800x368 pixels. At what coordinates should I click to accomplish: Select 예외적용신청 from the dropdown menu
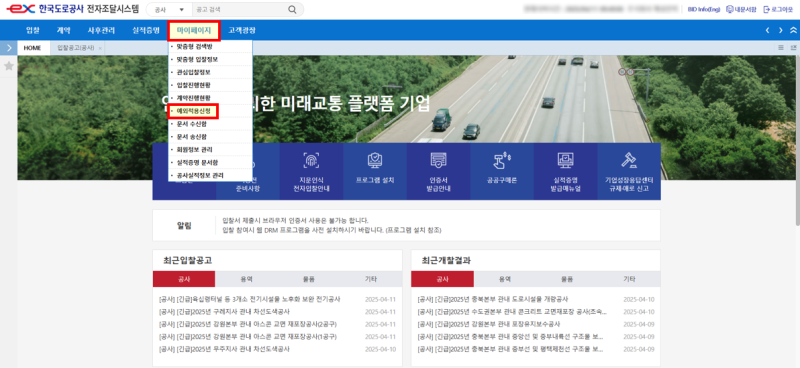click(194, 110)
